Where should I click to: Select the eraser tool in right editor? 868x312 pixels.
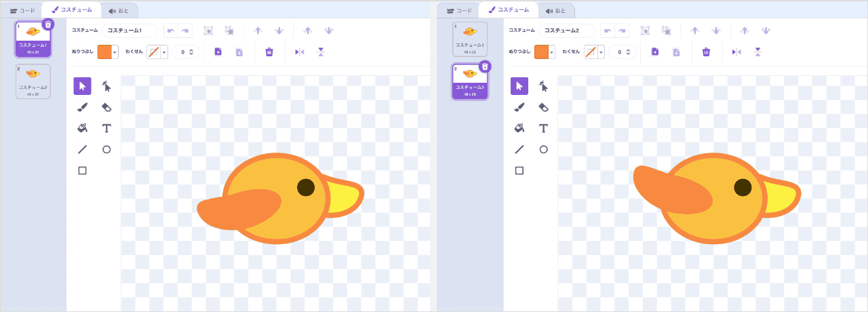click(543, 106)
